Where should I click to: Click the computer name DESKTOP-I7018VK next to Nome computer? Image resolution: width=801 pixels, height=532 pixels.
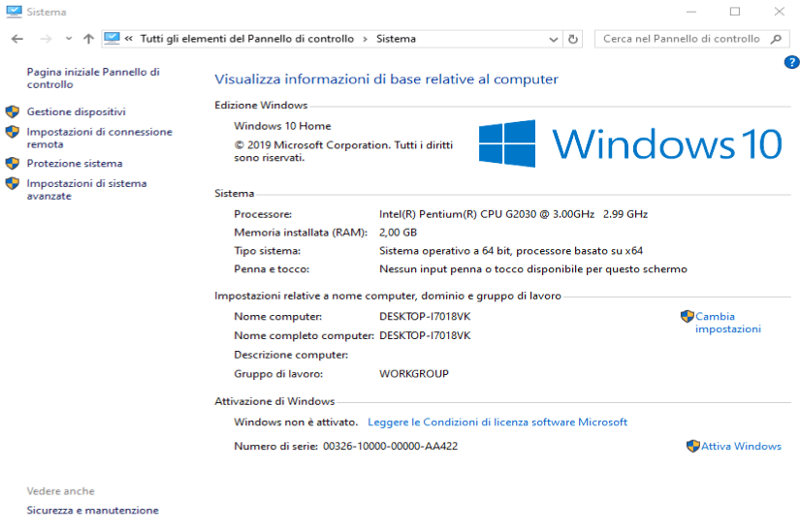425,317
